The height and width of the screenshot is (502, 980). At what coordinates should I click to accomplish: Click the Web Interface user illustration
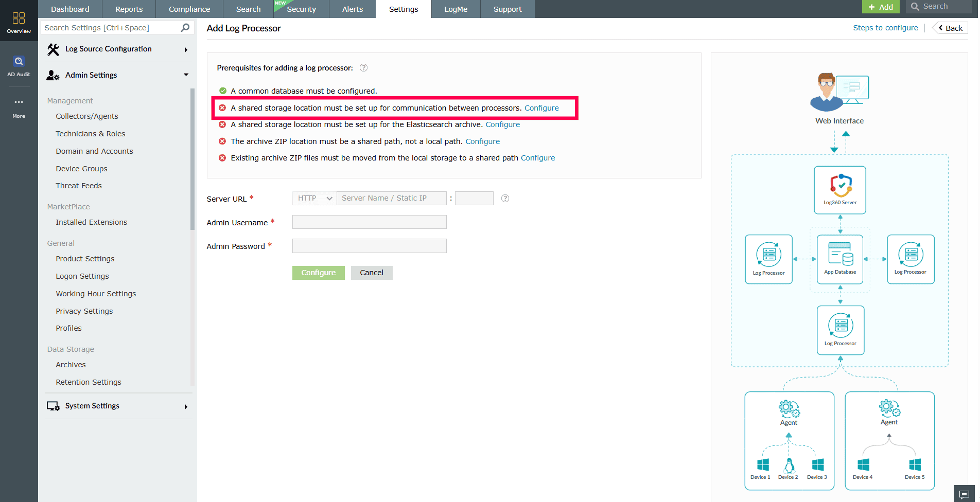pos(839,93)
